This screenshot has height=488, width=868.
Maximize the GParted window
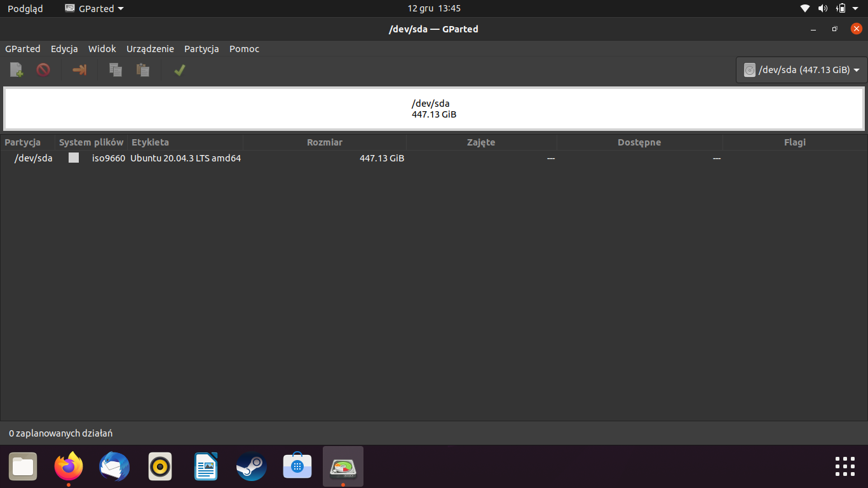point(835,29)
